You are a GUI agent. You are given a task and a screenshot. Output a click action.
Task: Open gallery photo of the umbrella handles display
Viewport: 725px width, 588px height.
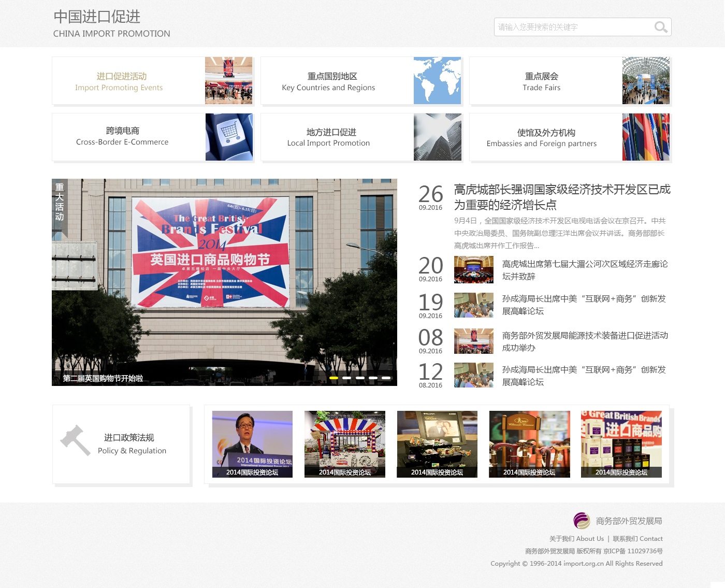click(x=529, y=444)
